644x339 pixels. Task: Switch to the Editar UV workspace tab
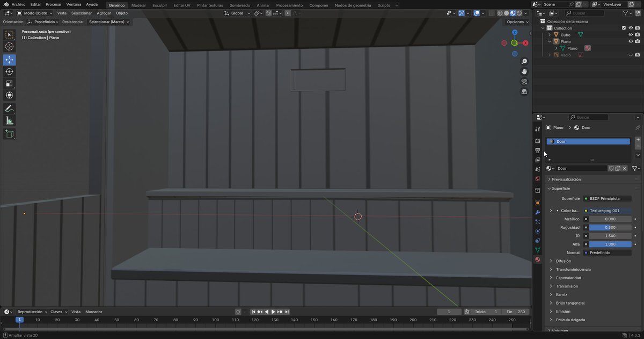182,5
